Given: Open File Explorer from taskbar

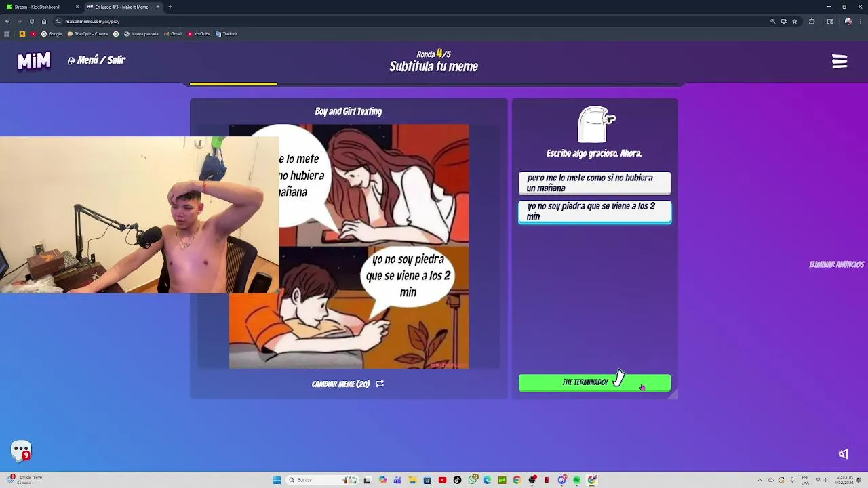Looking at the screenshot, I should tap(412, 480).
